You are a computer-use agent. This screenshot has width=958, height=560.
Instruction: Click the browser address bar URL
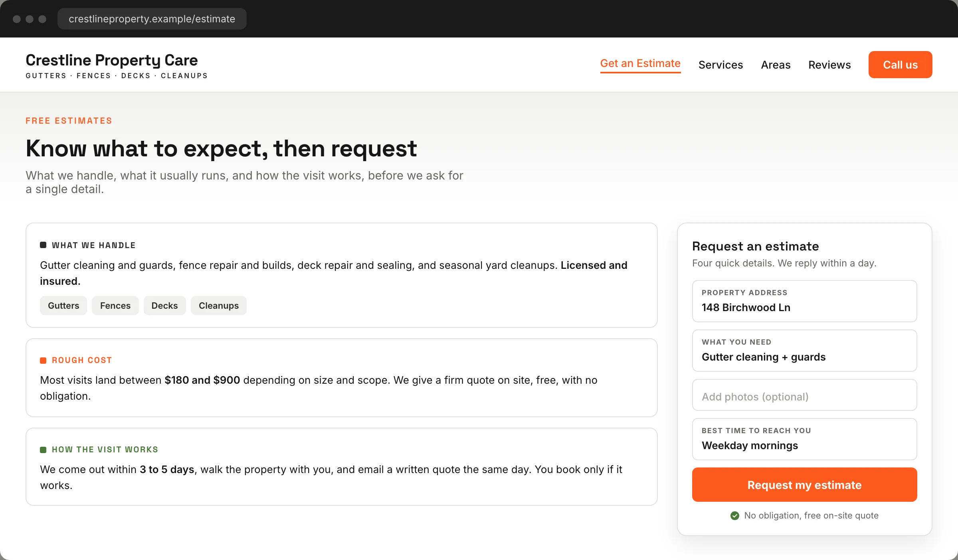pyautogui.click(x=152, y=19)
